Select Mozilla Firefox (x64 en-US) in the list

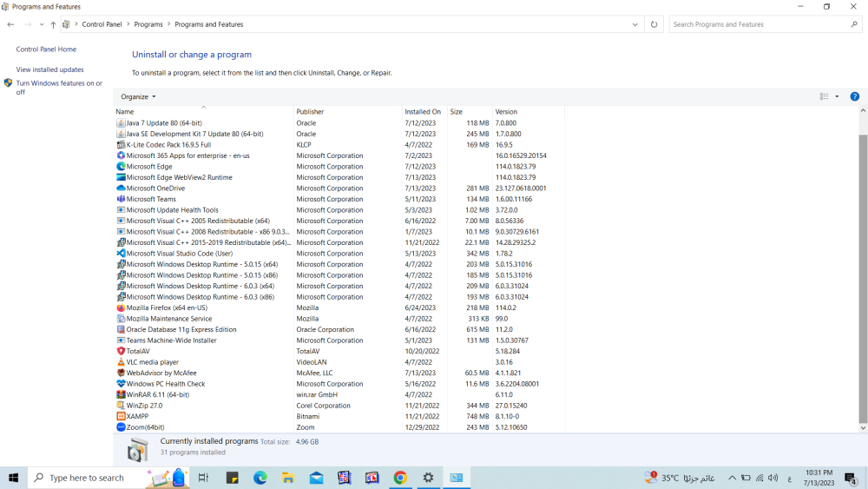pyautogui.click(x=167, y=307)
